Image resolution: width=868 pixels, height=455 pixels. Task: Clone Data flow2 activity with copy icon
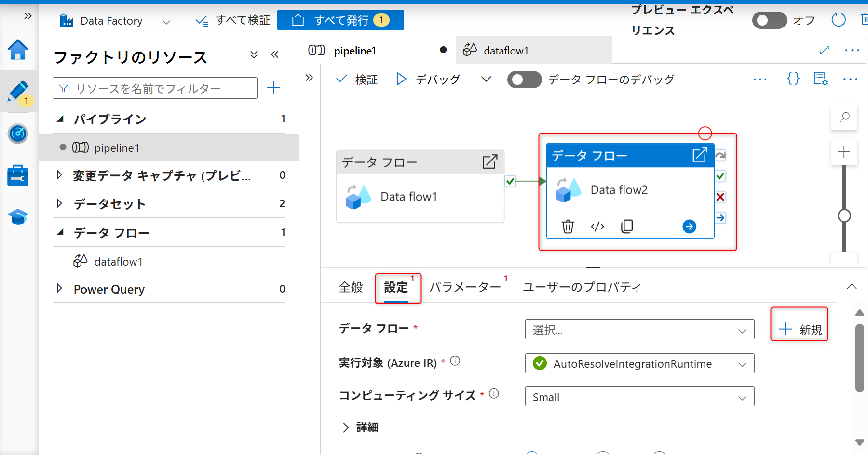click(x=627, y=226)
